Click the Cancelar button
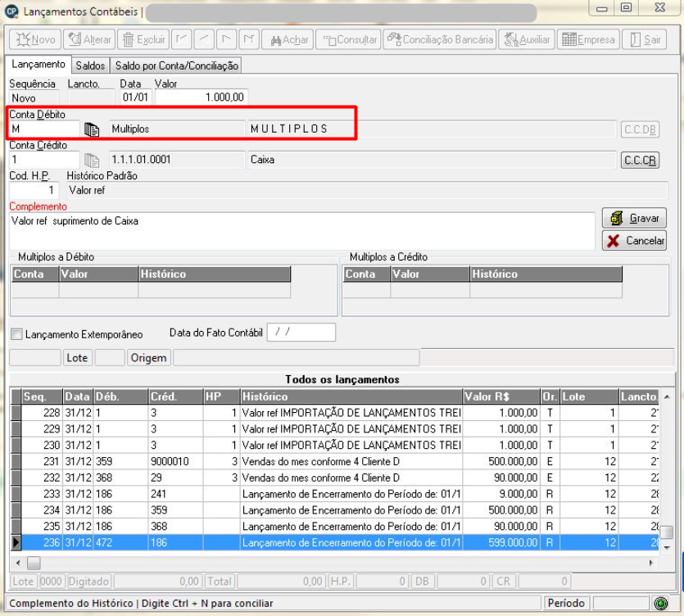 634,240
